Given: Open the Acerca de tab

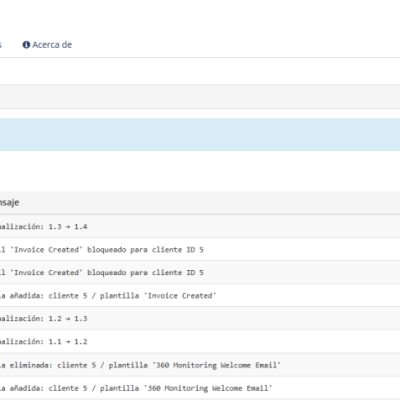Looking at the screenshot, I should pos(47,45).
